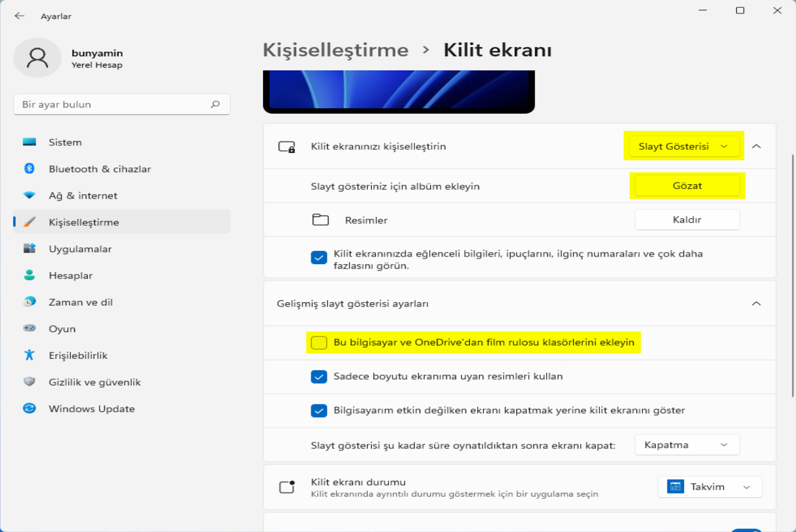Viewport: 796px width, 532px height.
Task: Click the Gizlilik ve güvenlik shield icon
Action: 29,382
